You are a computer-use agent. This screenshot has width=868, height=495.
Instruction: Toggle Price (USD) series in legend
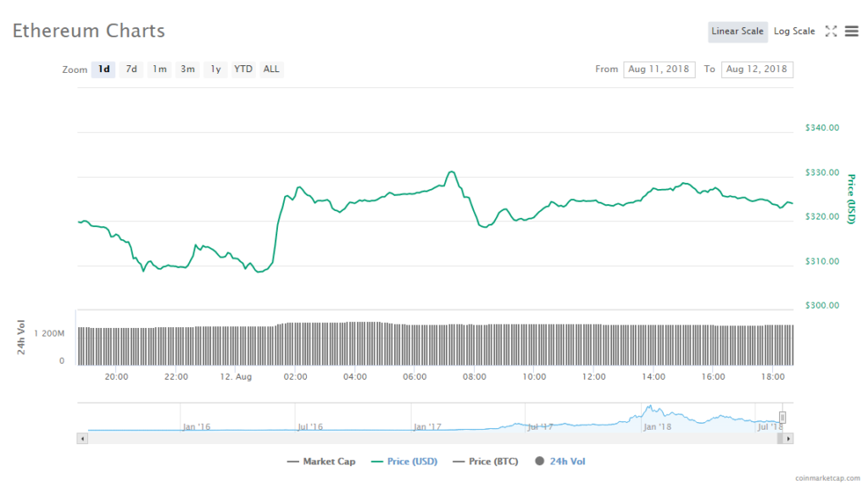[404, 461]
